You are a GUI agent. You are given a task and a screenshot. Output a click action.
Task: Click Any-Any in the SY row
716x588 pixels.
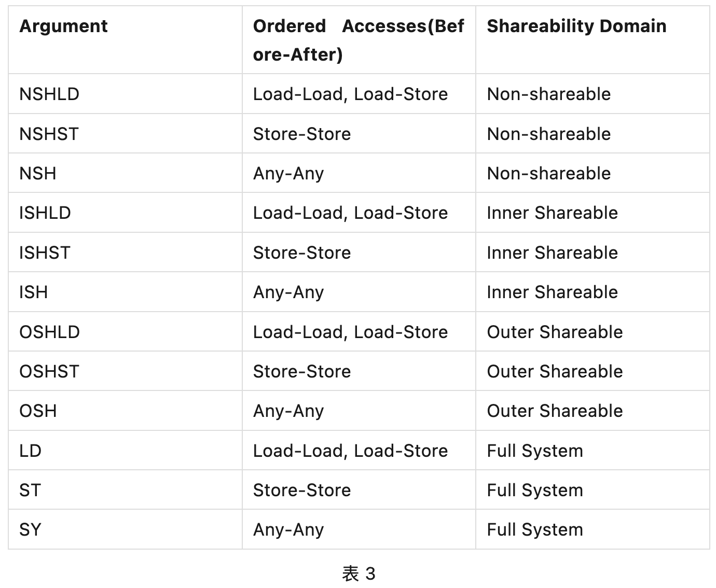click(x=288, y=529)
